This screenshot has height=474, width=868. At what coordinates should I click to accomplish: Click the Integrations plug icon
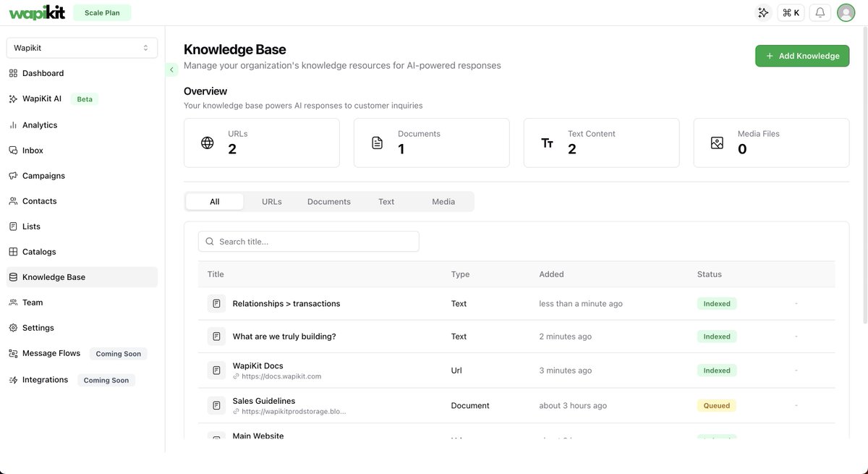[x=13, y=380]
